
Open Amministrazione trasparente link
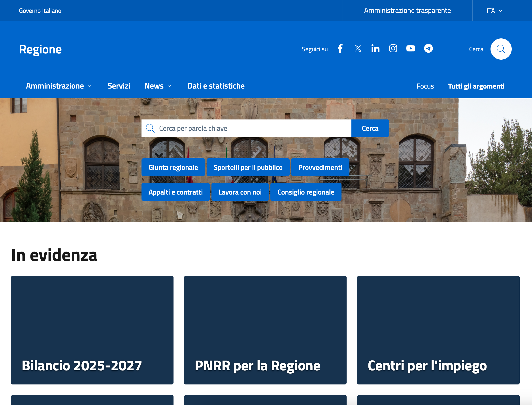tap(407, 11)
